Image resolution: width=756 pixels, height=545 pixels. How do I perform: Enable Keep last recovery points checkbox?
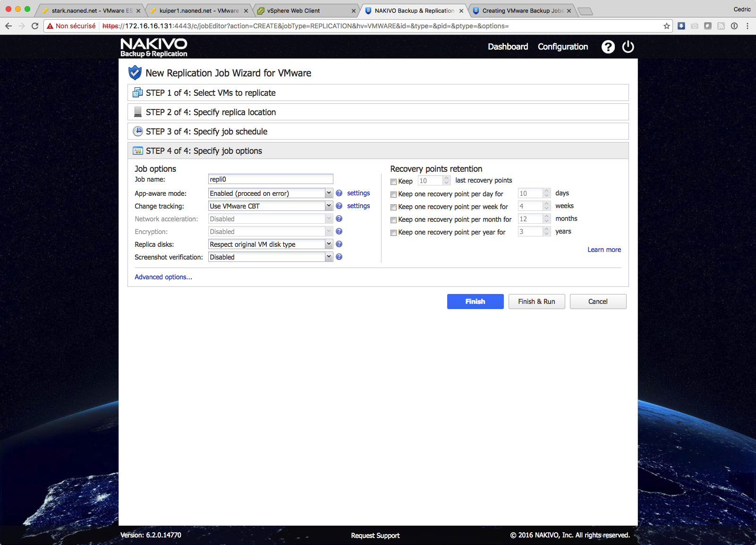[x=393, y=182]
